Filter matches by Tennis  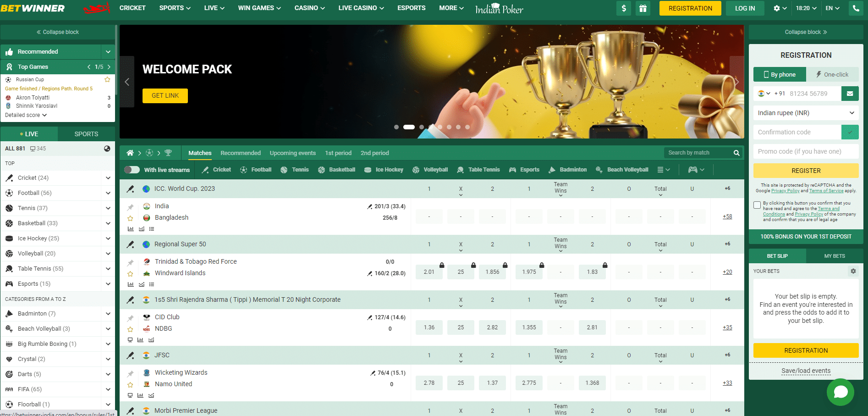click(x=295, y=170)
